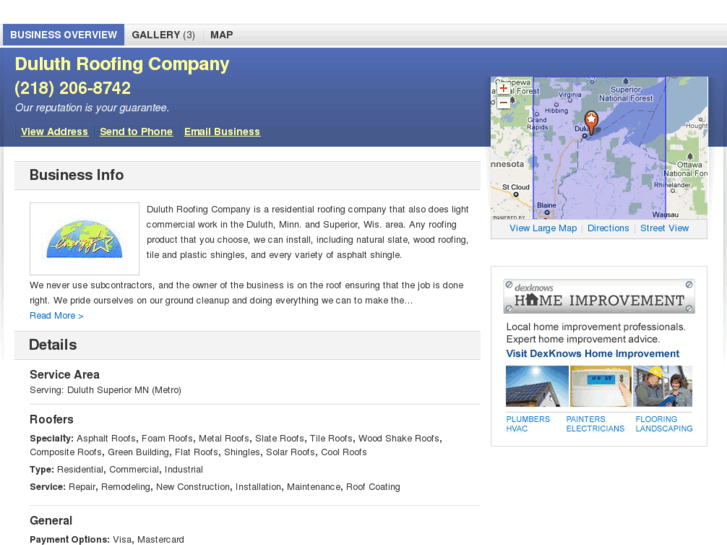This screenshot has height=545, width=727.
Task: Switch to the Gallery (3) tab
Action: pos(163,35)
